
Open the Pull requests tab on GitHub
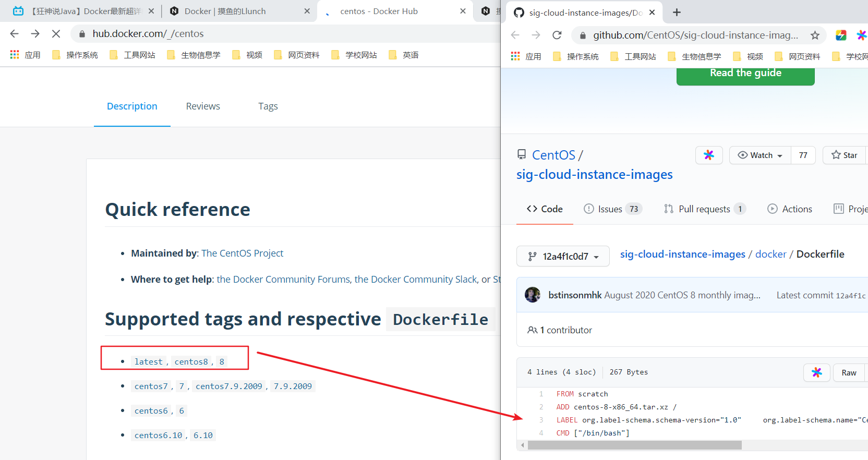coord(705,209)
